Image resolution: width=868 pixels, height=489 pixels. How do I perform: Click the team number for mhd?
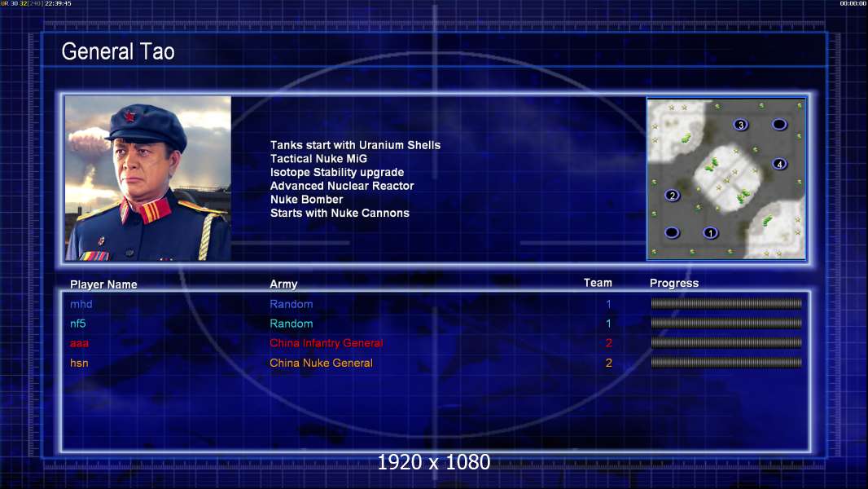tap(608, 304)
